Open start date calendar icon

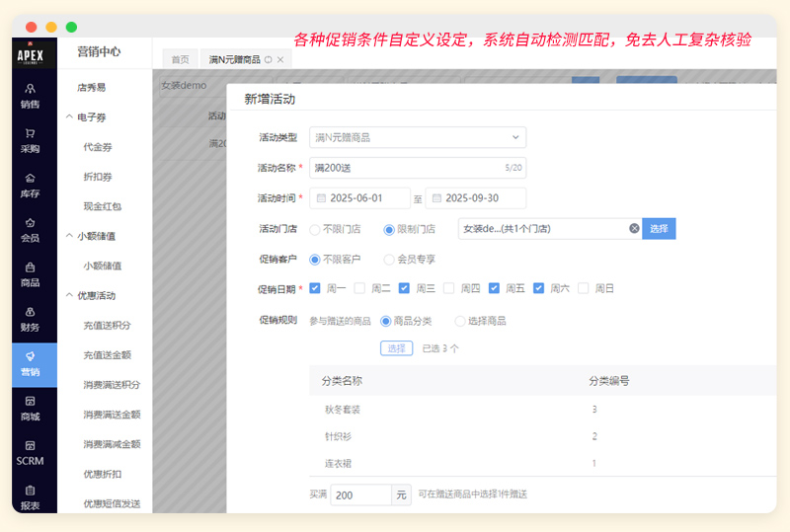click(x=320, y=198)
